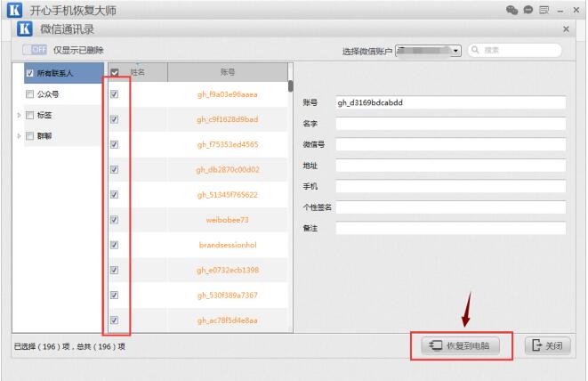Screen dimensions: 588x381
Task: Click the 手机 detail field
Action: (450, 186)
